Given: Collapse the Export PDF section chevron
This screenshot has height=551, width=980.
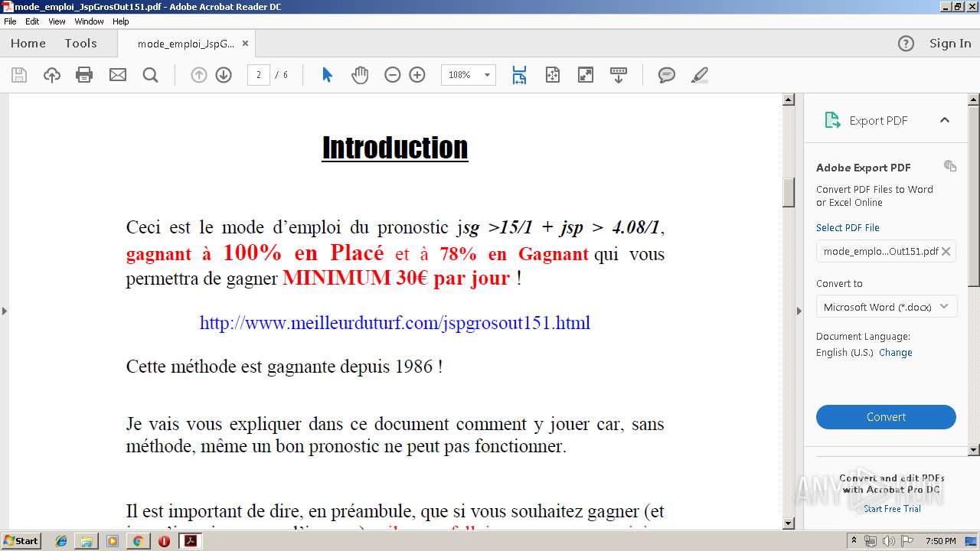Looking at the screenshot, I should (x=944, y=120).
